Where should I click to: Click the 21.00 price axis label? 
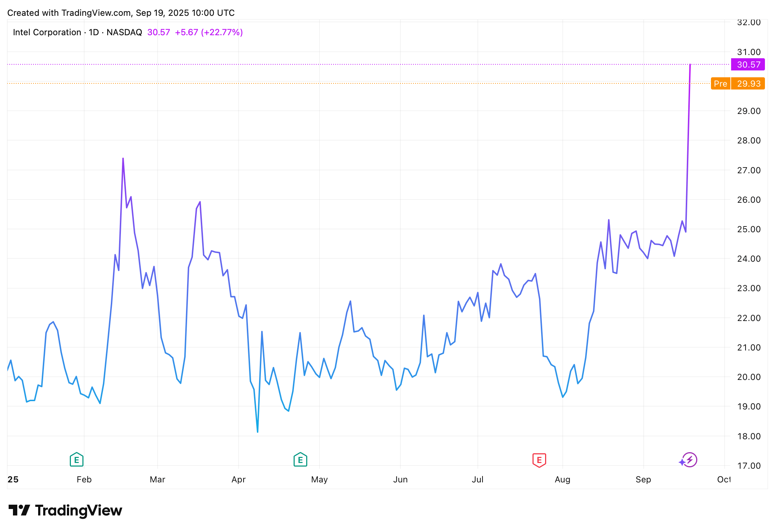[749, 347]
